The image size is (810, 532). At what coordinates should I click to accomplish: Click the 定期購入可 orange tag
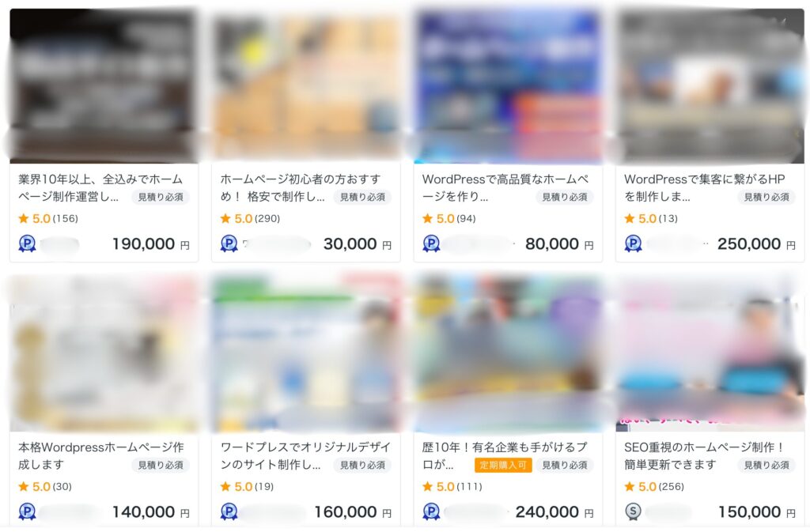(503, 465)
